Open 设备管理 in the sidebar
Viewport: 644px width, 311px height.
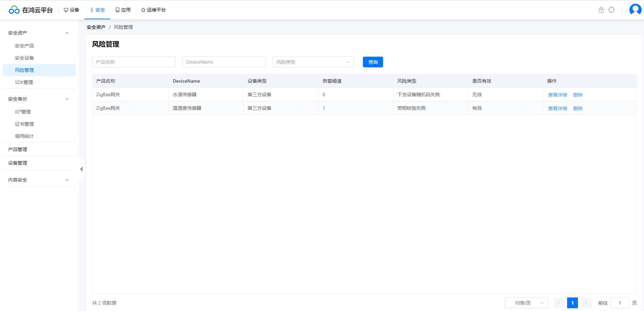[x=39, y=163]
